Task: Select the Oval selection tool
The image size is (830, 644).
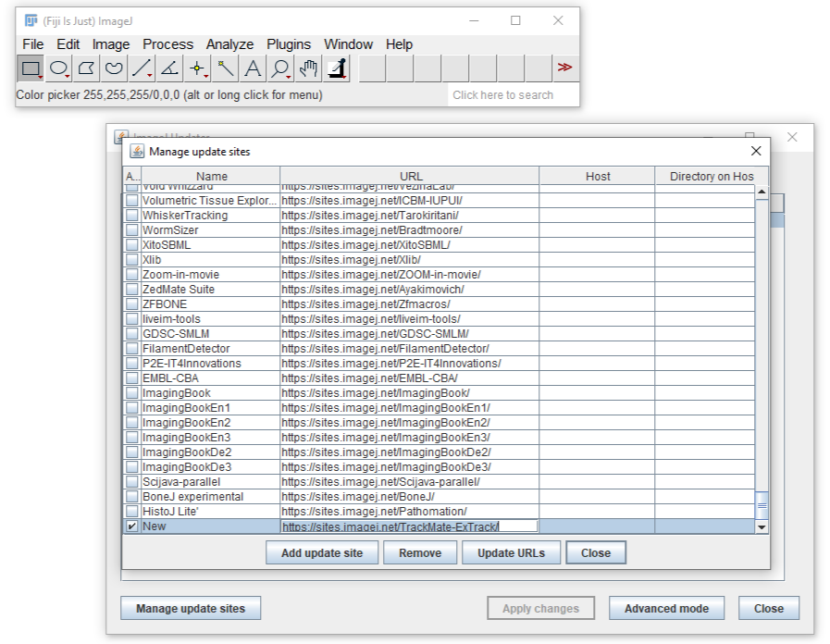Action: click(58, 68)
